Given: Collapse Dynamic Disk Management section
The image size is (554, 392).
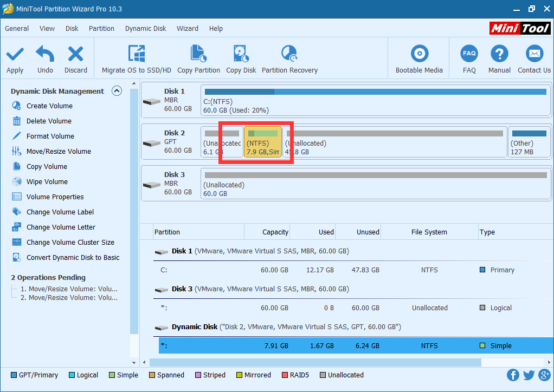Looking at the screenshot, I should point(117,91).
